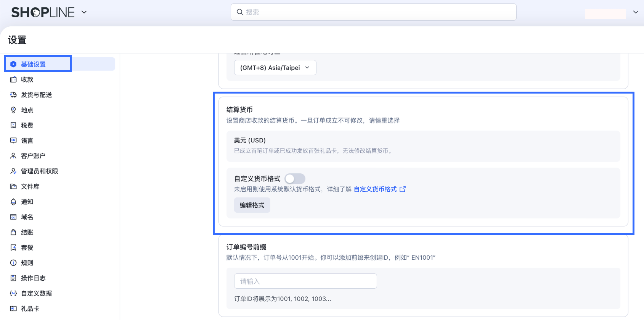Image resolution: width=644 pixels, height=320 pixels.
Task: Open the account menu chevron at top right
Action: (x=636, y=12)
